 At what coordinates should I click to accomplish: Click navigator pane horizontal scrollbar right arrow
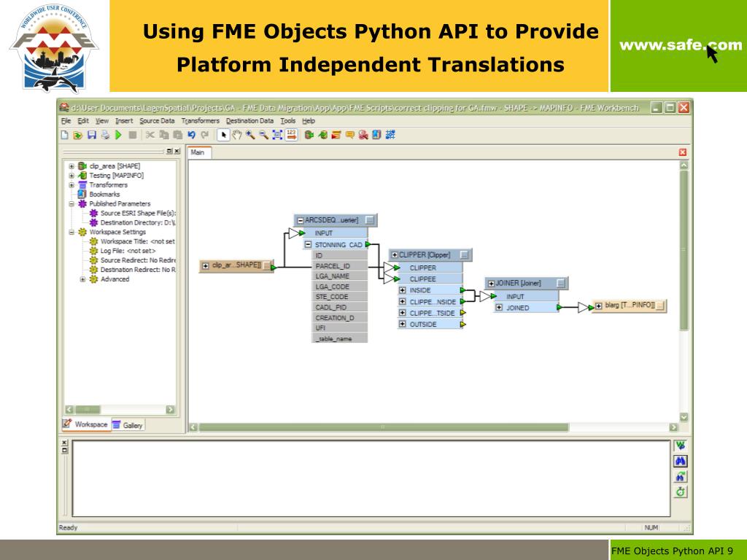tap(171, 410)
